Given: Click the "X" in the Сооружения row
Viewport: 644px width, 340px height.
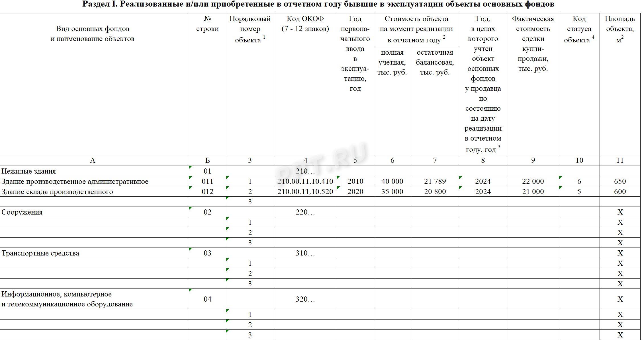Looking at the screenshot, I should point(620,212).
